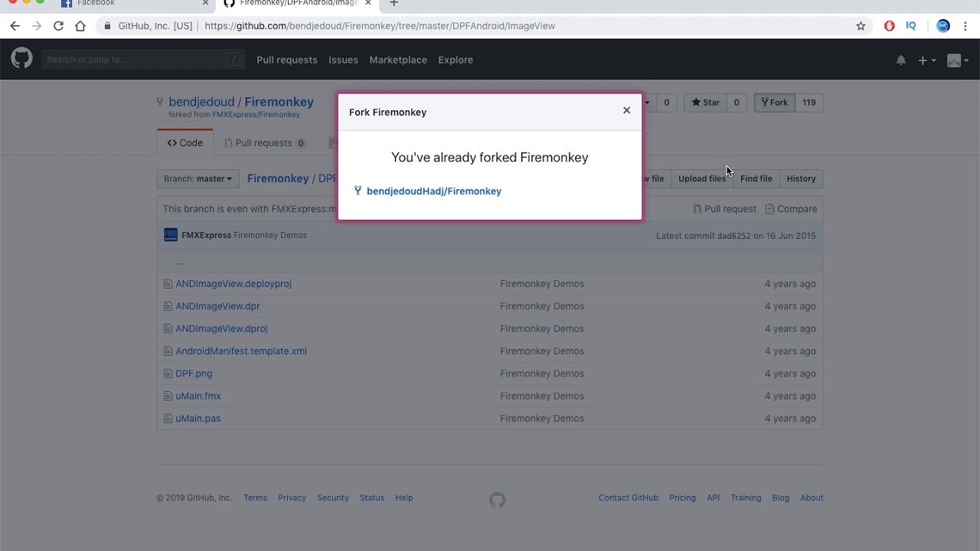This screenshot has height=551, width=980.
Task: Open the Chrome profile avatar icon
Action: click(943, 25)
